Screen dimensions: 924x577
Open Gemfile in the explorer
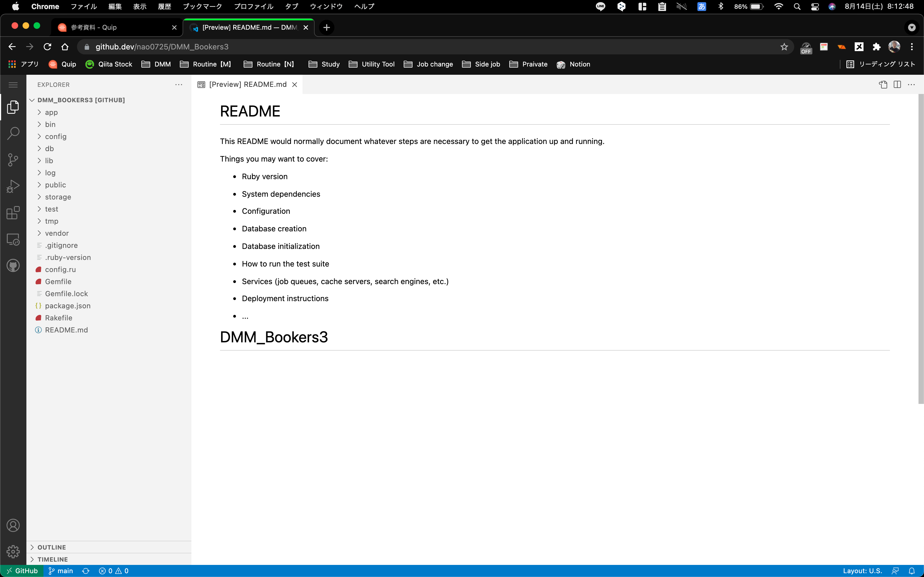(58, 282)
